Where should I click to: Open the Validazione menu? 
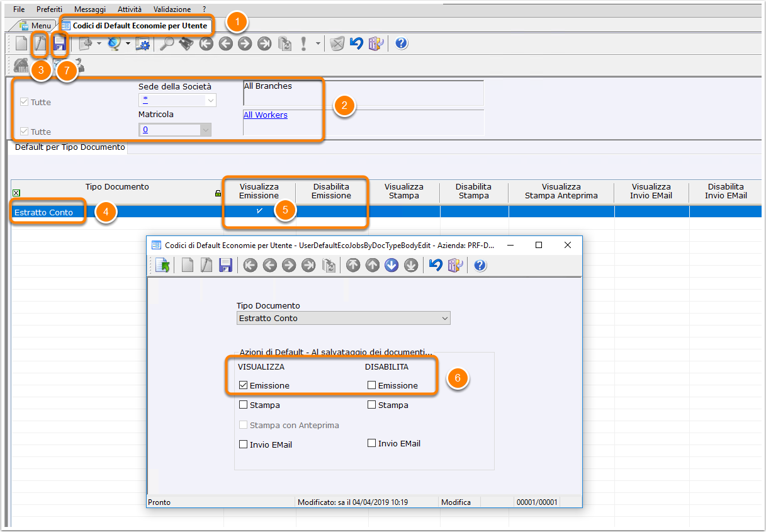click(x=172, y=9)
